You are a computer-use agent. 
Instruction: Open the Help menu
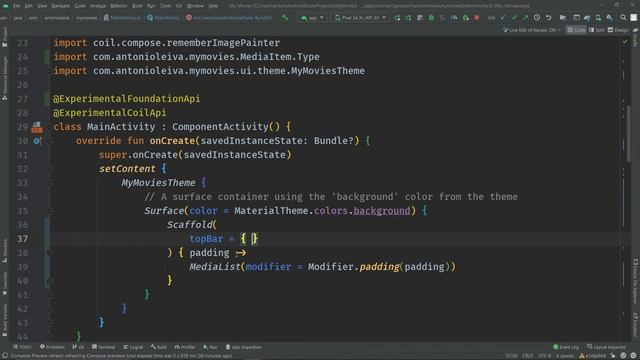213,6
